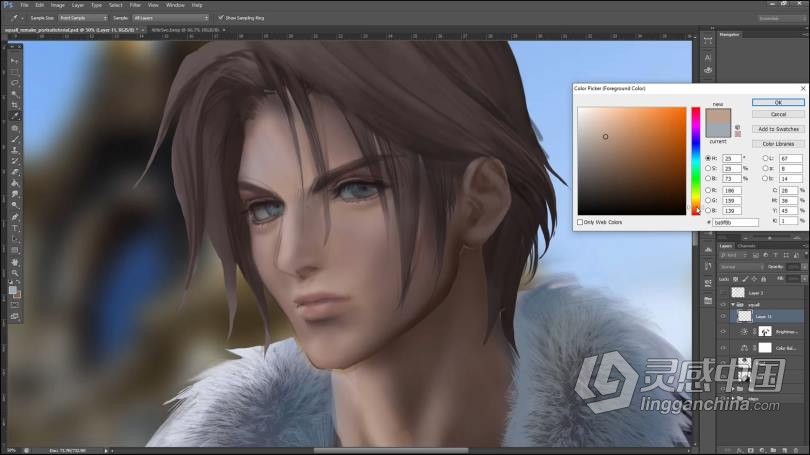Select the Eyedropper tool in toolbox
The image size is (810, 455).
(14, 116)
